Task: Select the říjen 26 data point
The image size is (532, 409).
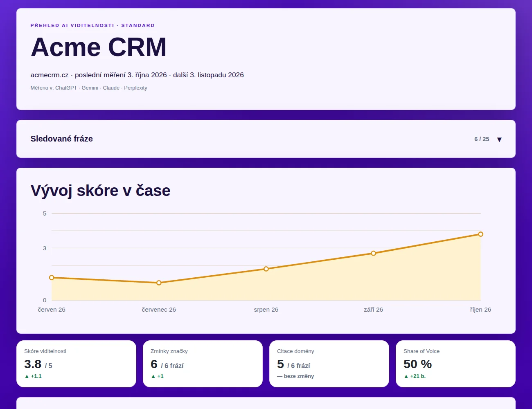Action: (480, 234)
